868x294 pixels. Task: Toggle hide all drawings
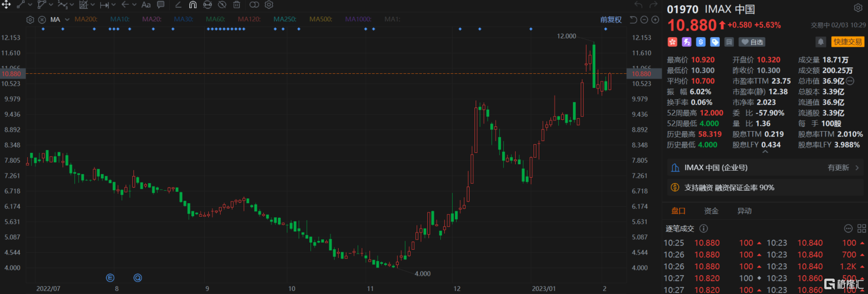(222, 5)
